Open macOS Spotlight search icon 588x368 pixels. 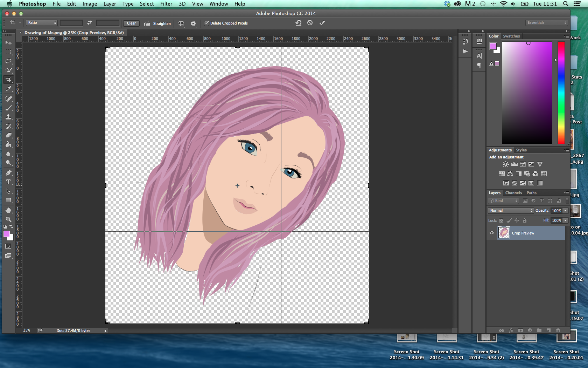(x=566, y=4)
